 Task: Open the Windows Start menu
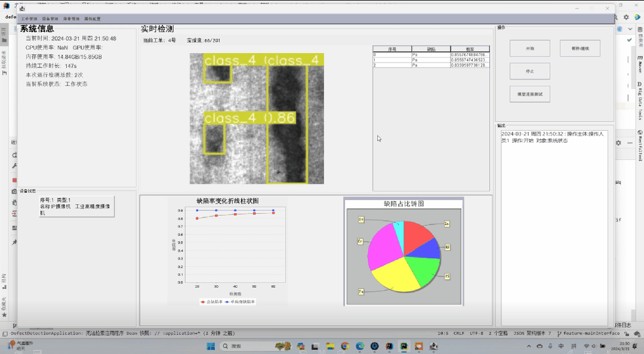[211, 346]
